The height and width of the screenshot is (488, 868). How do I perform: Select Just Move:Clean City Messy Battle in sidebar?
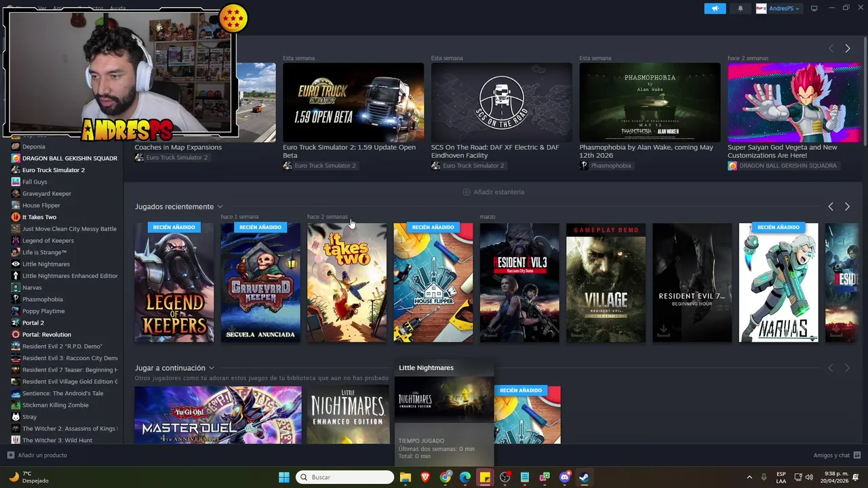(70, 229)
